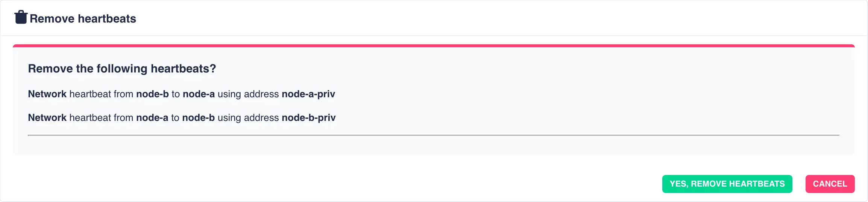Click destination node-b in the second heartbeat line
This screenshot has width=868, height=202.
point(198,118)
